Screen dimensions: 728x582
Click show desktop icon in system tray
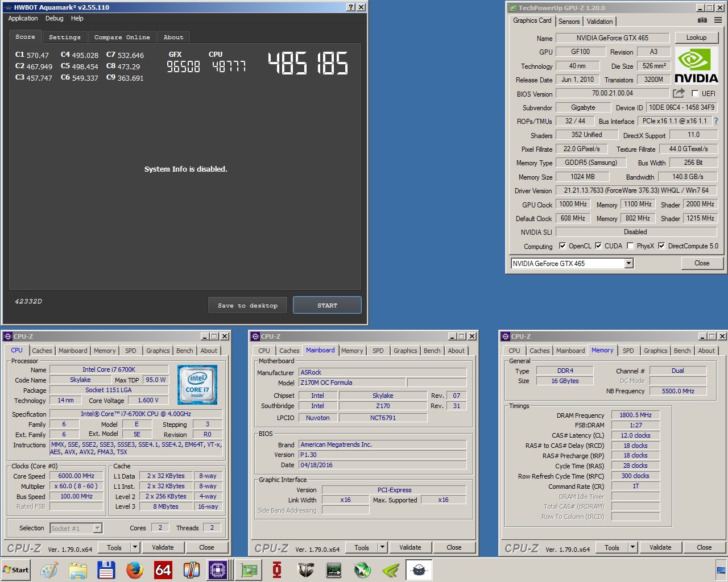[x=721, y=570]
